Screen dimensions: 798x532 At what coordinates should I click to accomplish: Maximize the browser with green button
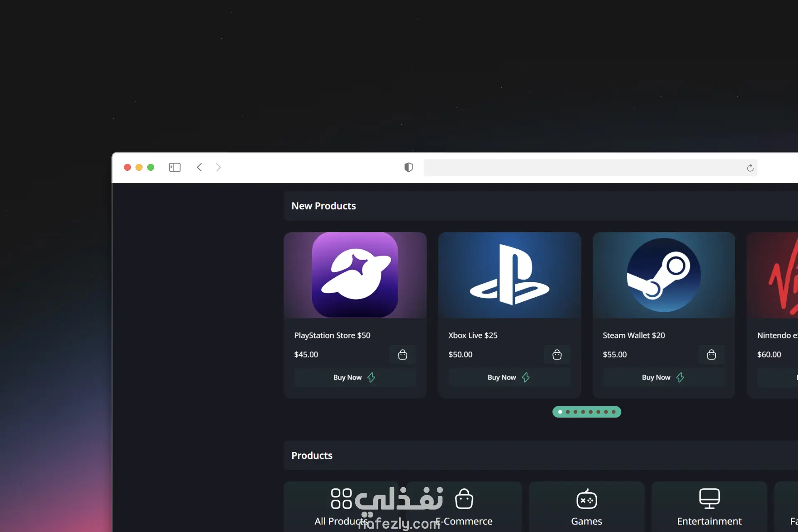click(150, 167)
